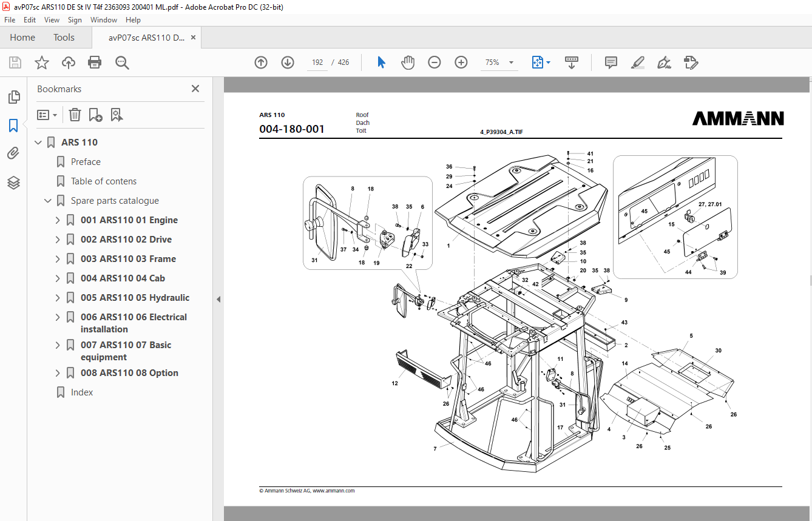The image size is (812, 521).
Task: Open the Table of contens bookmark
Action: [x=104, y=181]
